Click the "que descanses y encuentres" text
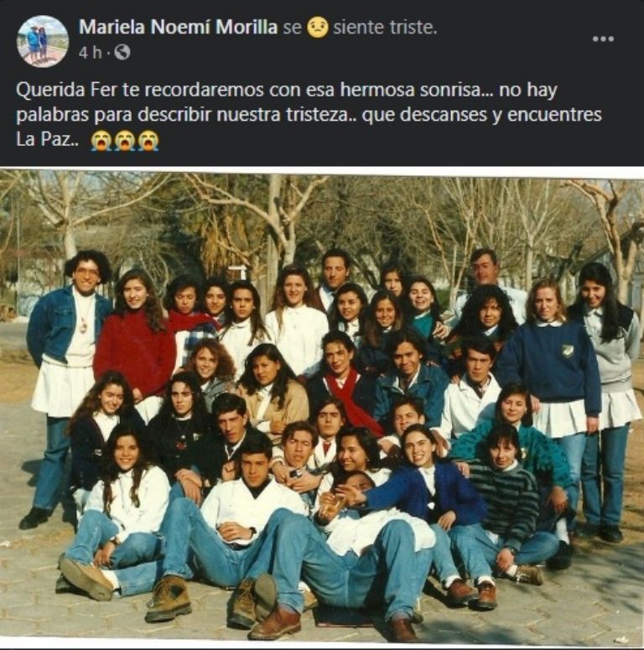This screenshot has height=650, width=644. 481,114
